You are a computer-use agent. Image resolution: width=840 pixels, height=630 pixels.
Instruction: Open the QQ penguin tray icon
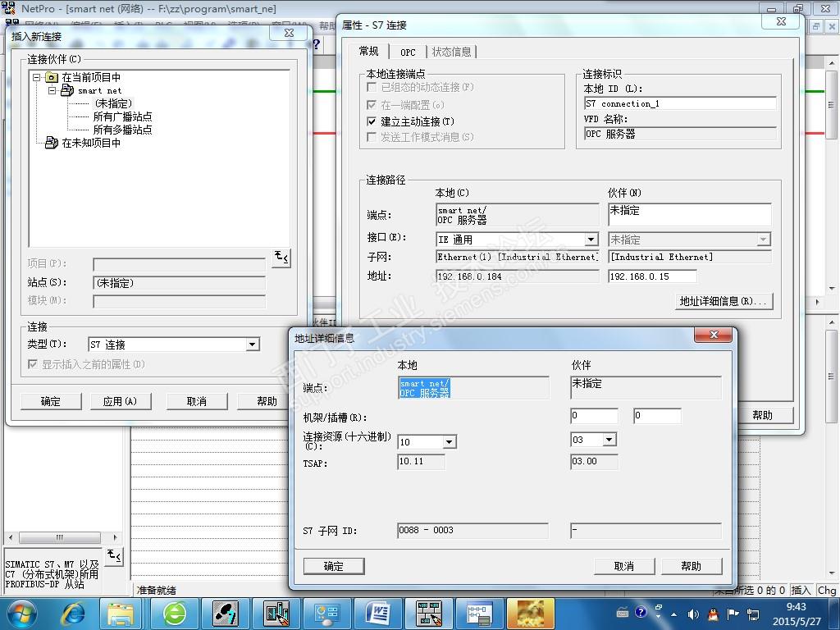pyautogui.click(x=713, y=614)
